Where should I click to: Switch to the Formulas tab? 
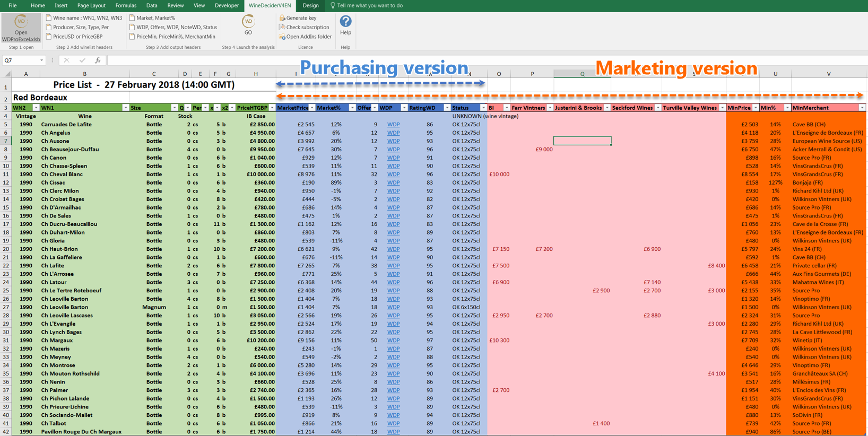126,5
